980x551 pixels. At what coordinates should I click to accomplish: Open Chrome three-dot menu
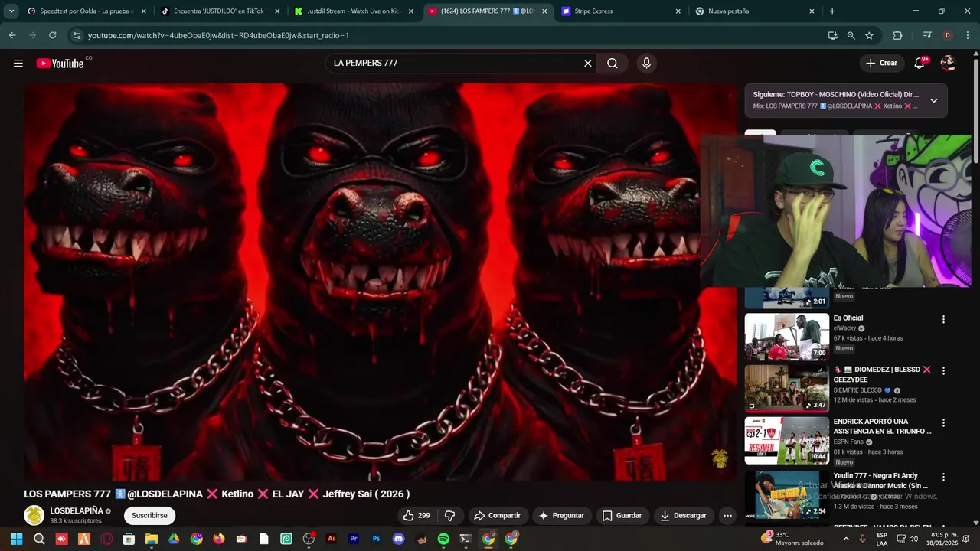[x=968, y=35]
